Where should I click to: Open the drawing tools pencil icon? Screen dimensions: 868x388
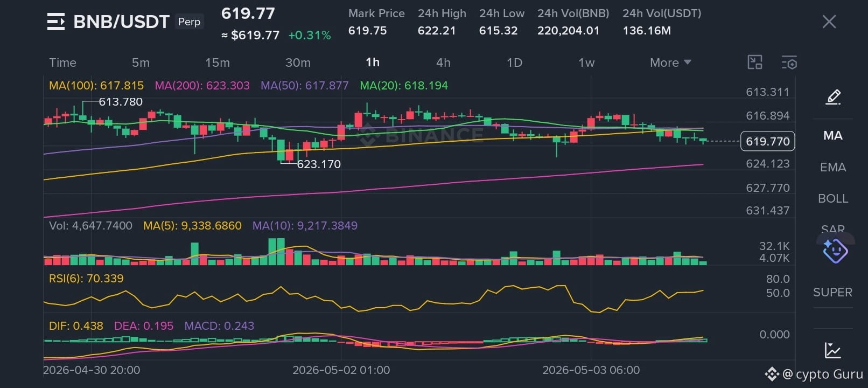point(833,97)
